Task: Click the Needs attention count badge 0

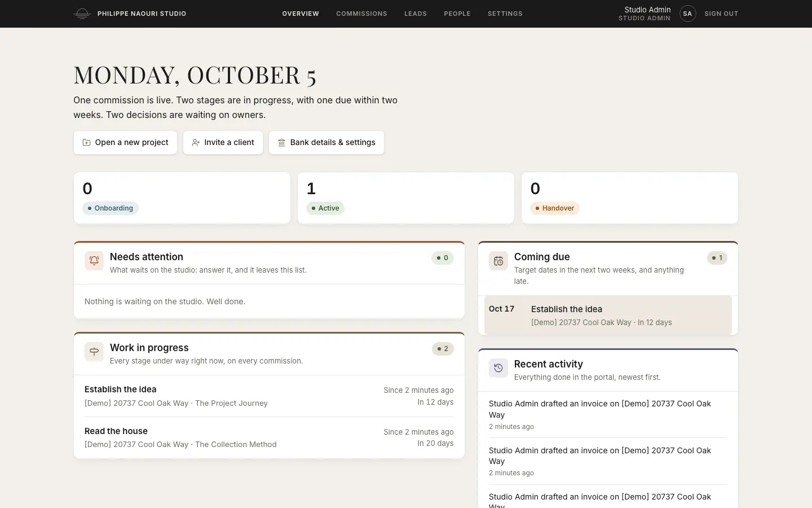Action: click(443, 258)
